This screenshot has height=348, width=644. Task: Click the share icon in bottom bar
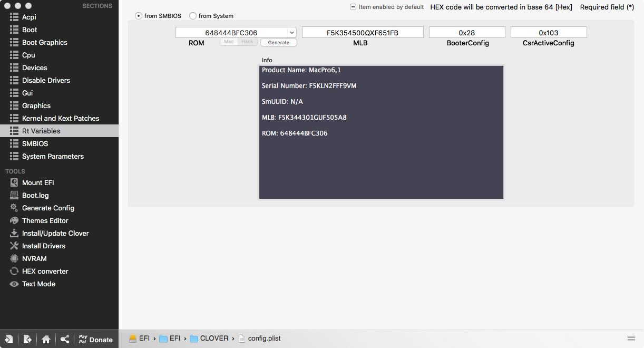(64, 340)
